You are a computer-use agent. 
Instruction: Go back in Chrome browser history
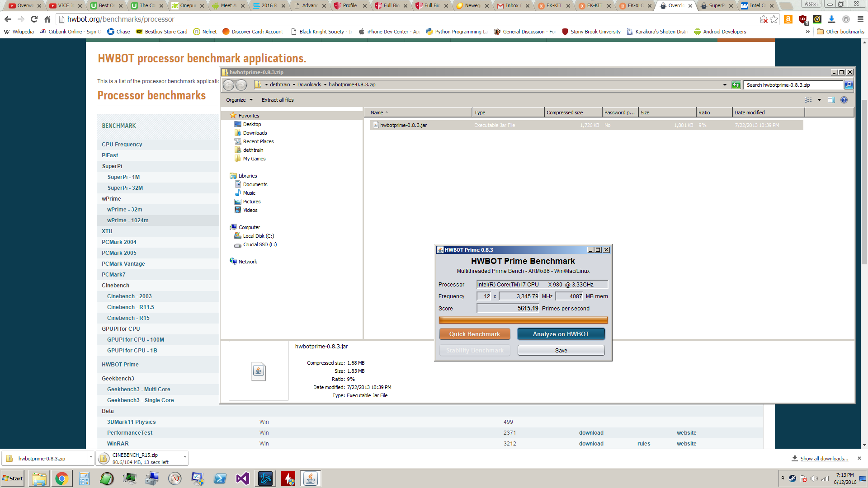pyautogui.click(x=8, y=19)
